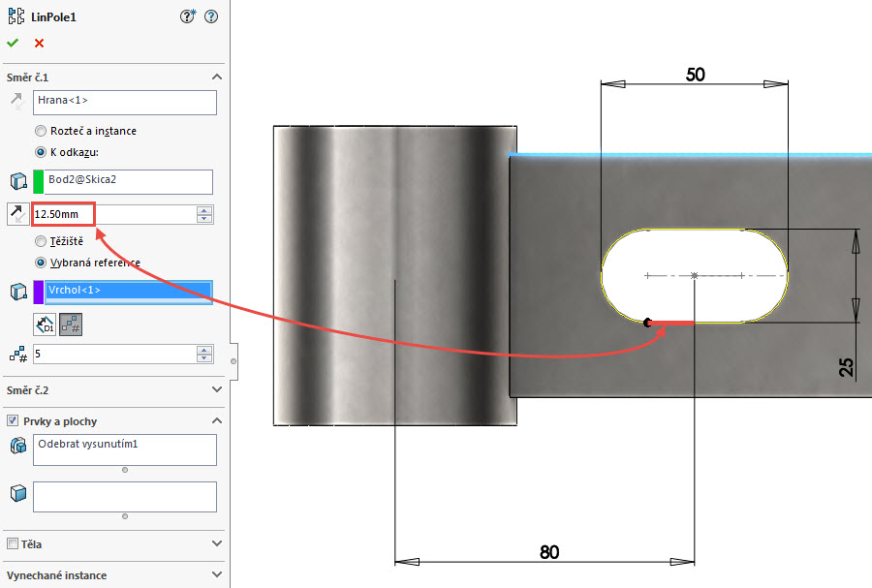Click the features to pattern icon
The image size is (872, 588).
(16, 447)
